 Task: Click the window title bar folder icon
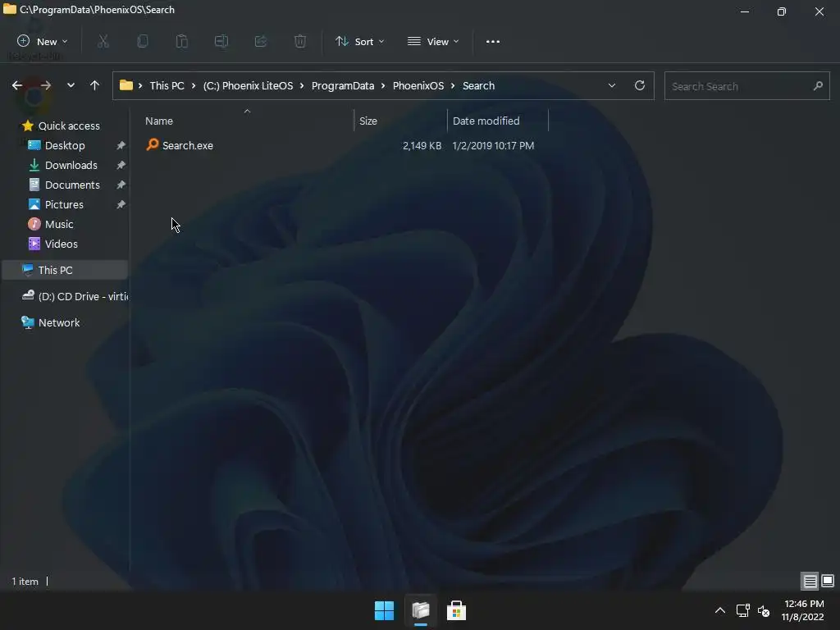click(x=10, y=9)
